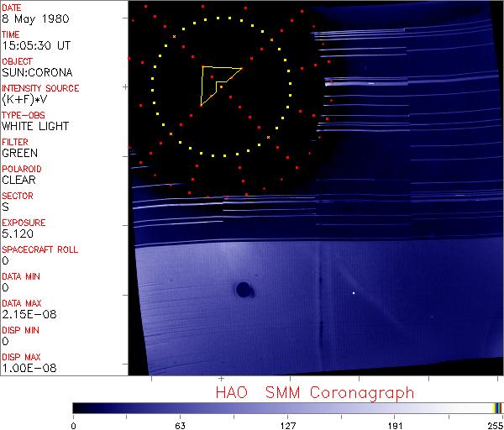Image resolution: width=504 pixels, height=430 pixels.
Task: Click the yellow end of the color bar
Action: tap(496, 407)
